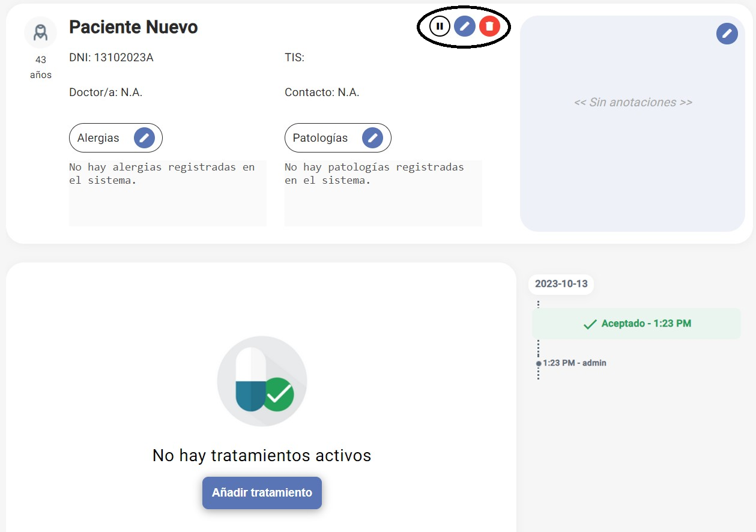Click the Sin anotaciones text area
This screenshot has height=532, width=756.
point(632,102)
